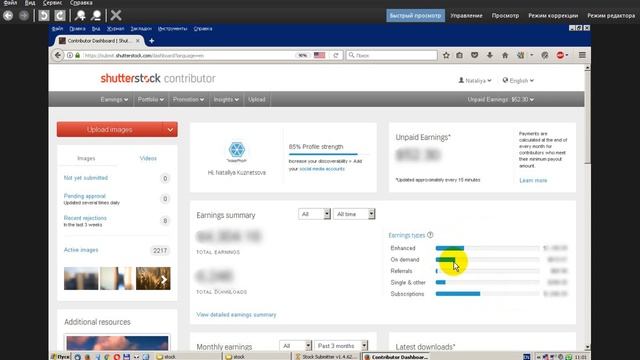Open a new tab with the plus icon
The width and height of the screenshot is (640, 360).
coord(151,41)
